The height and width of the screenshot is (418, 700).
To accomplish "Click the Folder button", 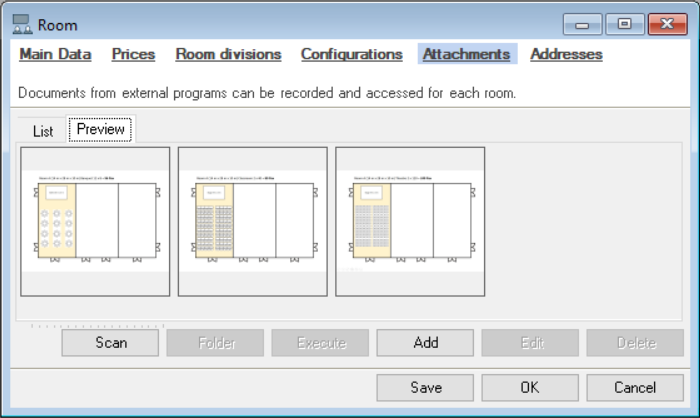I will [216, 343].
